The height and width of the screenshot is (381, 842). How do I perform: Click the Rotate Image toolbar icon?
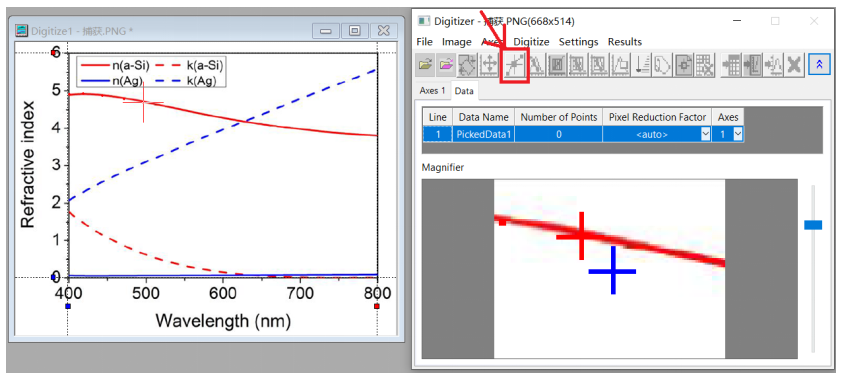pyautogui.click(x=467, y=65)
